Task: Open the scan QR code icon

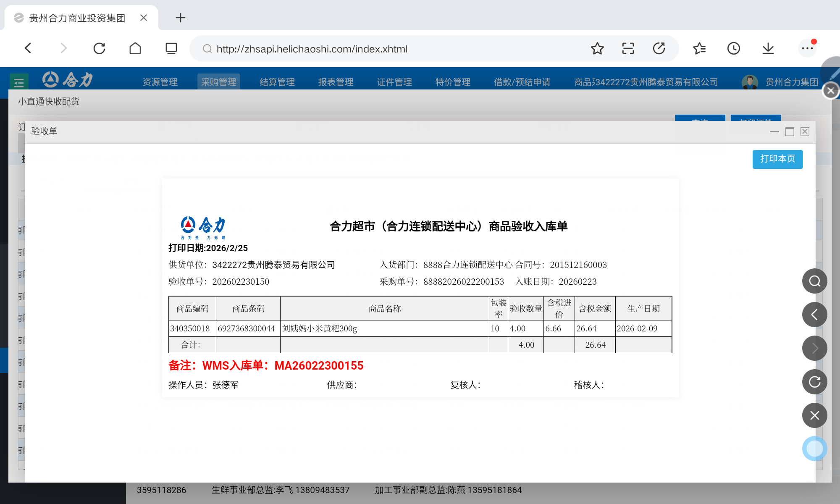Action: coord(628,49)
